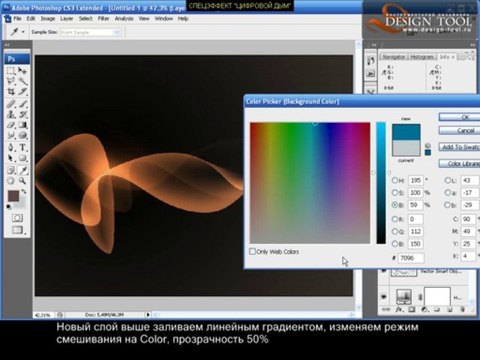Click the Add To Swatches button
The width and height of the screenshot is (480, 360).
click(x=460, y=147)
